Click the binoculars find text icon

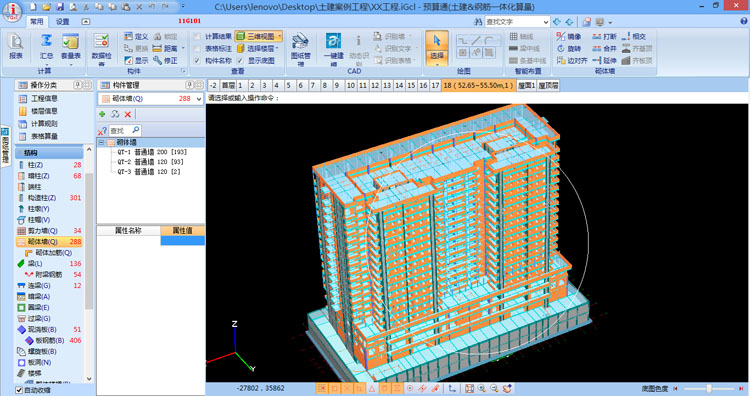click(478, 22)
